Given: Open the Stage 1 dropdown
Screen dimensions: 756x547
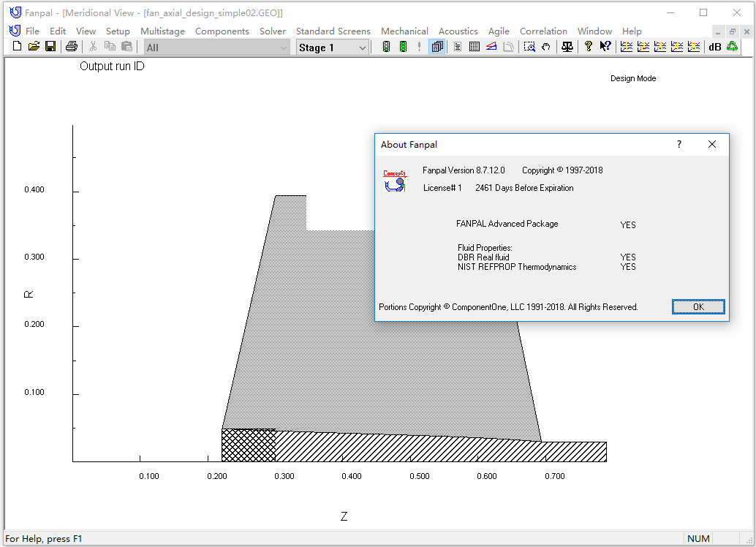Looking at the screenshot, I should tap(333, 48).
